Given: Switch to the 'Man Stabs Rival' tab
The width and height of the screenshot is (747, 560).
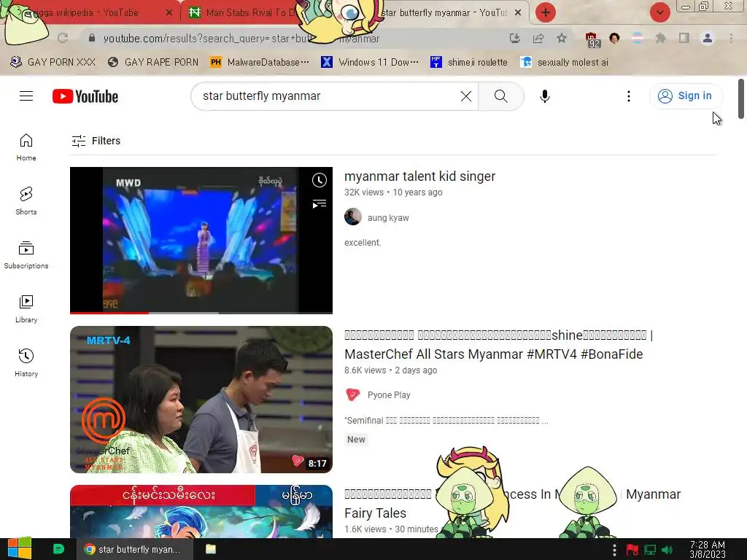Looking at the screenshot, I should (241, 13).
